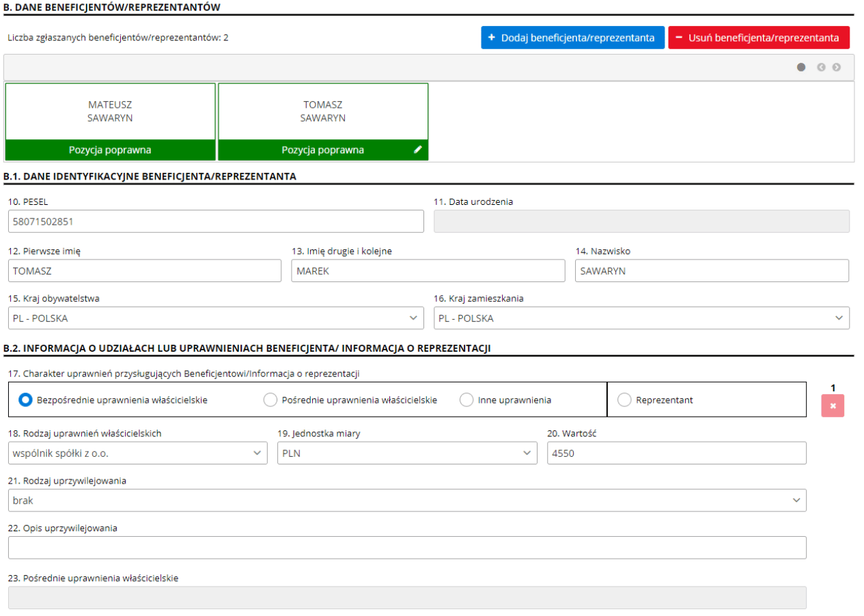This screenshot has height=616, width=864.
Task: Click the pencil edit icon on Tomasz Sawaryn card
Action: click(417, 150)
